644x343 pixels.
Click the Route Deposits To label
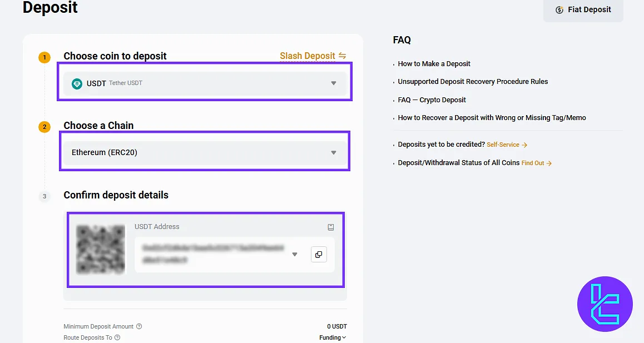pyautogui.click(x=88, y=337)
